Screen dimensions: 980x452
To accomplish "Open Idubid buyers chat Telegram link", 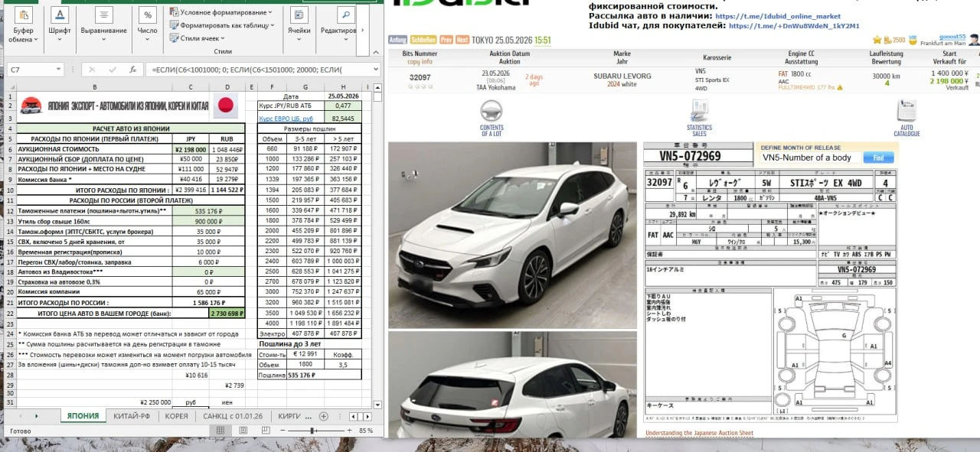I will [x=794, y=25].
